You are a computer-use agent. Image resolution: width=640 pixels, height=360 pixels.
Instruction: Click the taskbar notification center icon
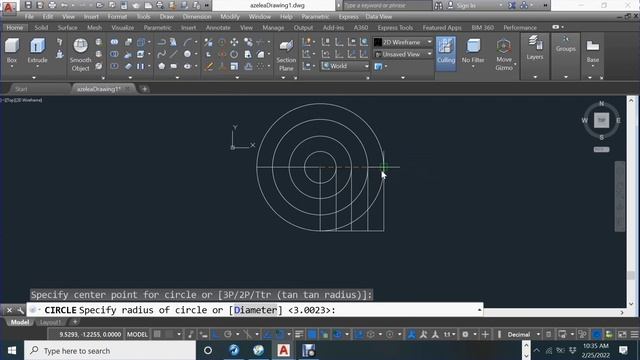click(623, 351)
